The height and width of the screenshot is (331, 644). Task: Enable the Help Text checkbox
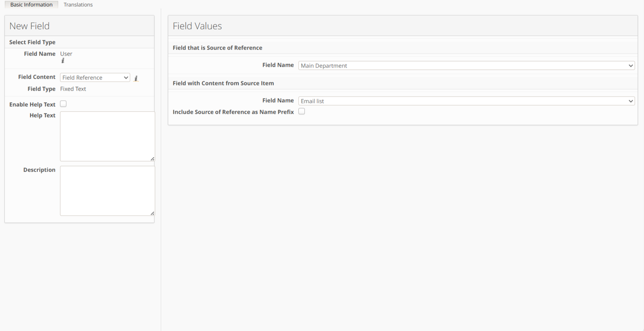(63, 104)
